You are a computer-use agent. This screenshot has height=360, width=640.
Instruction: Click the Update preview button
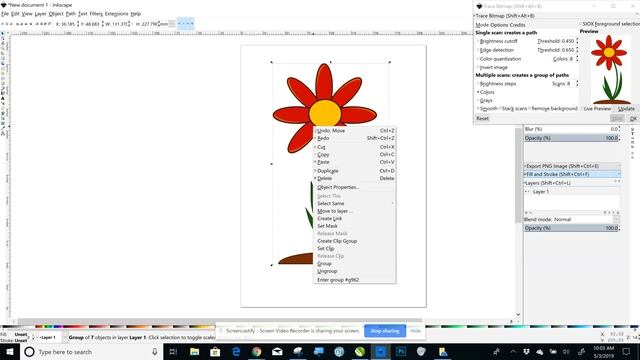[626, 109]
